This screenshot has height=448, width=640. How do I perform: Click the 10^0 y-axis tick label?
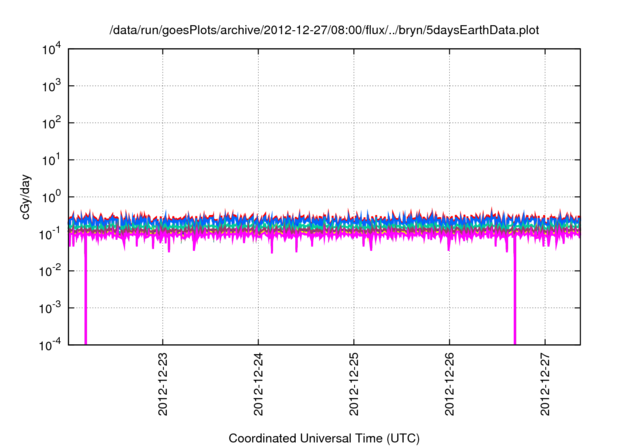pyautogui.click(x=51, y=197)
